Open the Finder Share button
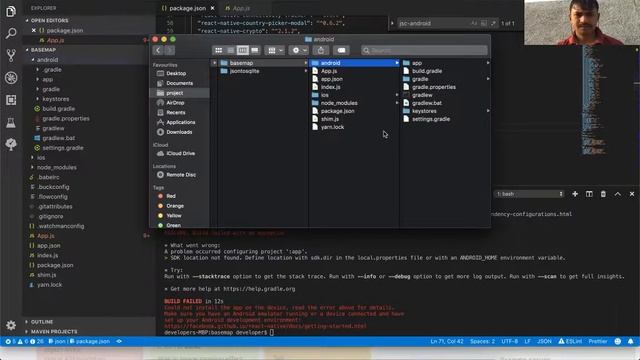 click(321, 50)
